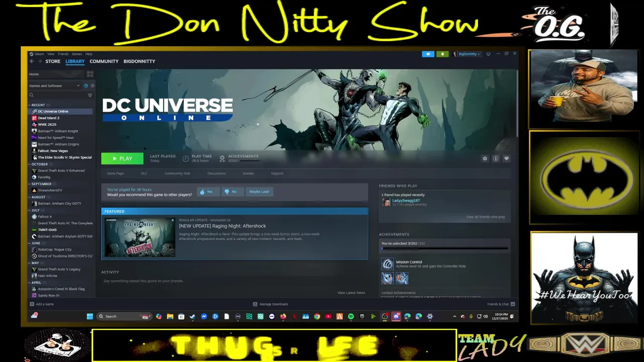644x362 pixels.
Task: Open Friends & Chat
Action: (x=501, y=304)
